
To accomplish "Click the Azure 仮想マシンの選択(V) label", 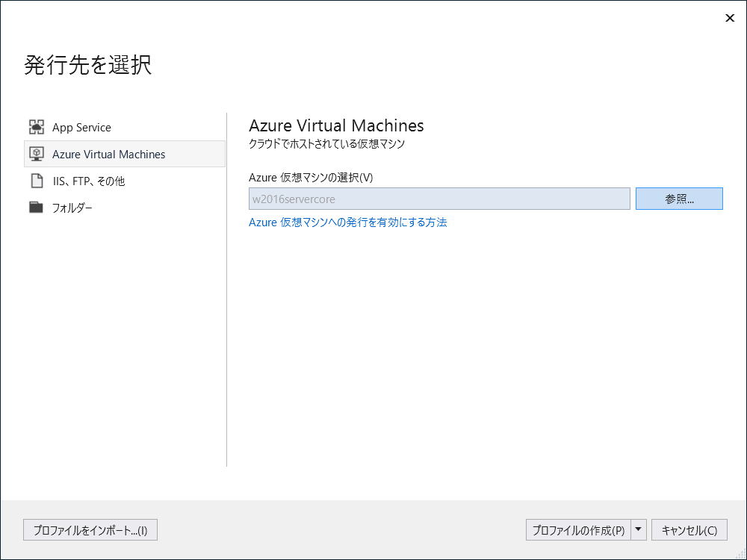I will (x=311, y=178).
